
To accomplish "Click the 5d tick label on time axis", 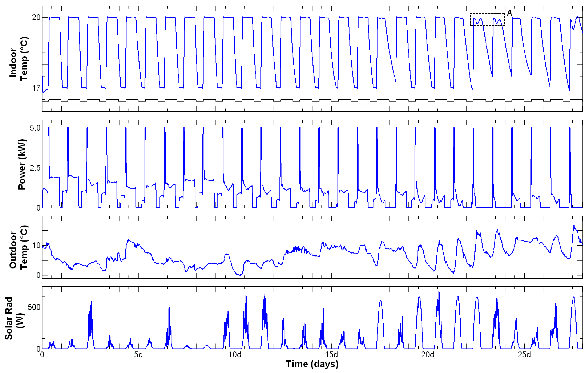I will point(139,354).
